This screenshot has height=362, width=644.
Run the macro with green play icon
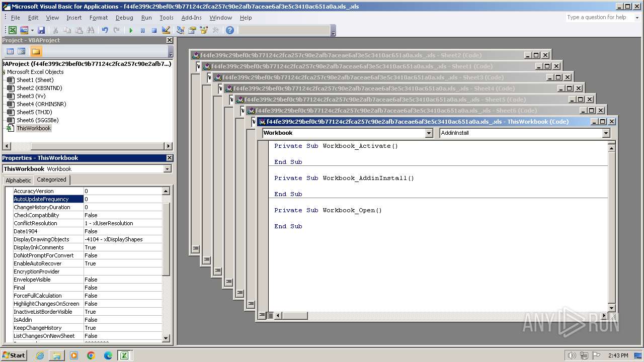click(131, 30)
